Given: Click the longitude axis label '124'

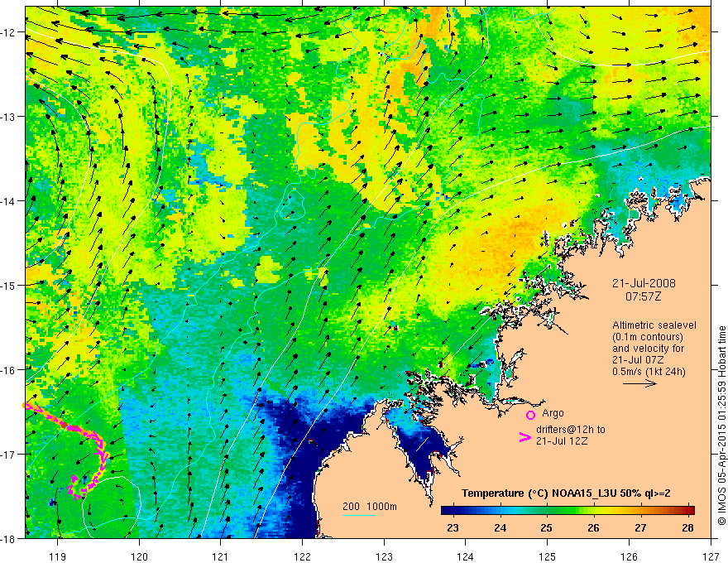Looking at the screenshot, I should (466, 556).
